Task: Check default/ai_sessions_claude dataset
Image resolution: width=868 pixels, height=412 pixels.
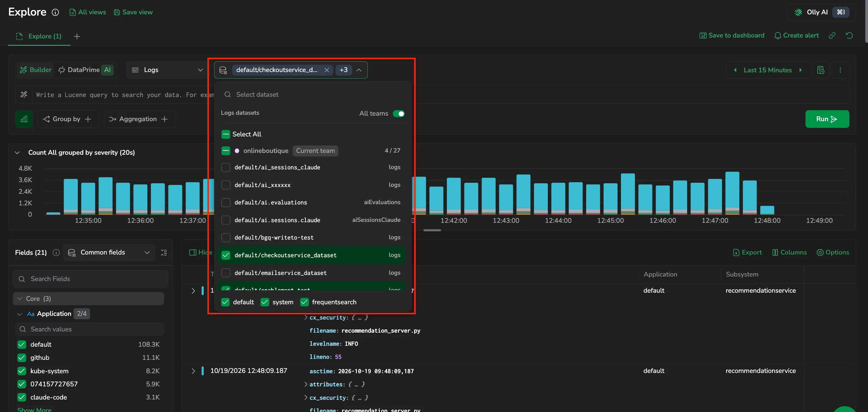Action: pyautogui.click(x=225, y=167)
